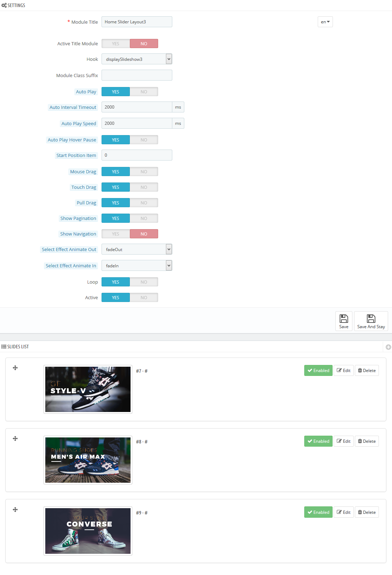The height and width of the screenshot is (575, 392).
Task: Click the move handle of slide #9
Action: pyautogui.click(x=15, y=510)
